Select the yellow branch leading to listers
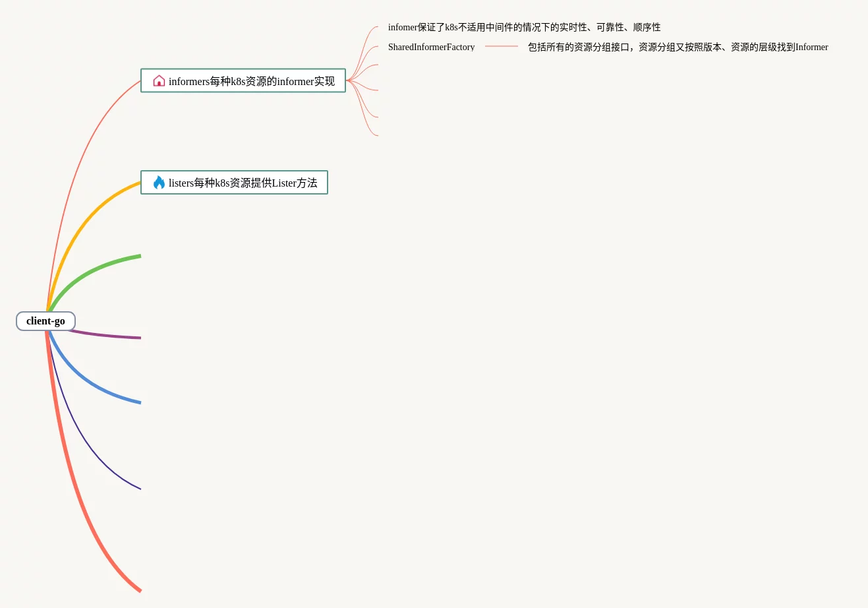 86,218
